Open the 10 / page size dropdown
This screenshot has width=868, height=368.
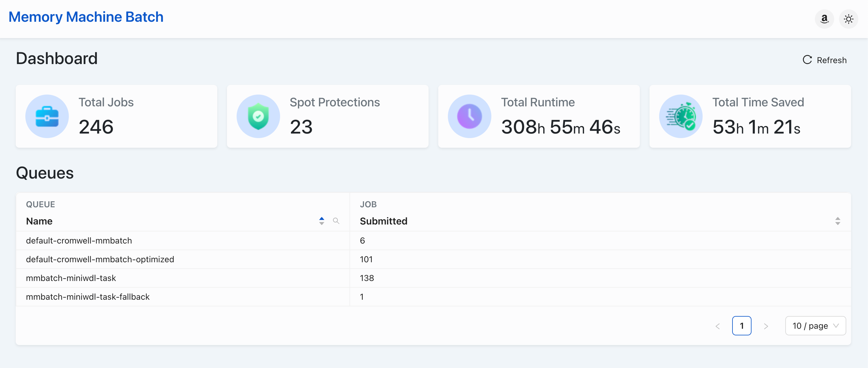pyautogui.click(x=815, y=326)
